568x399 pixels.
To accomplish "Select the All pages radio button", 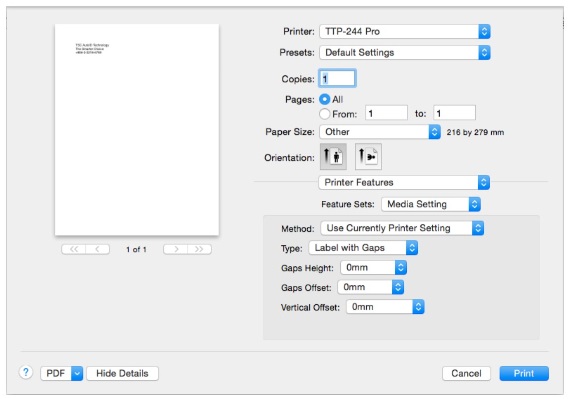I will pyautogui.click(x=325, y=99).
